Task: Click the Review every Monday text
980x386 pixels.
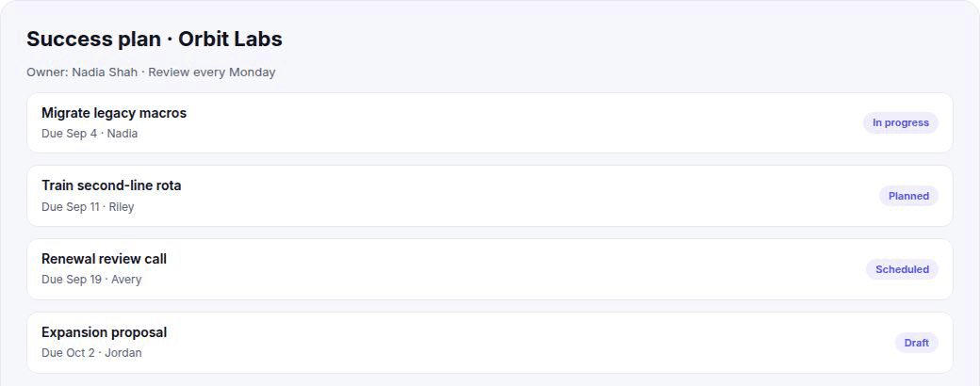Action: point(212,72)
